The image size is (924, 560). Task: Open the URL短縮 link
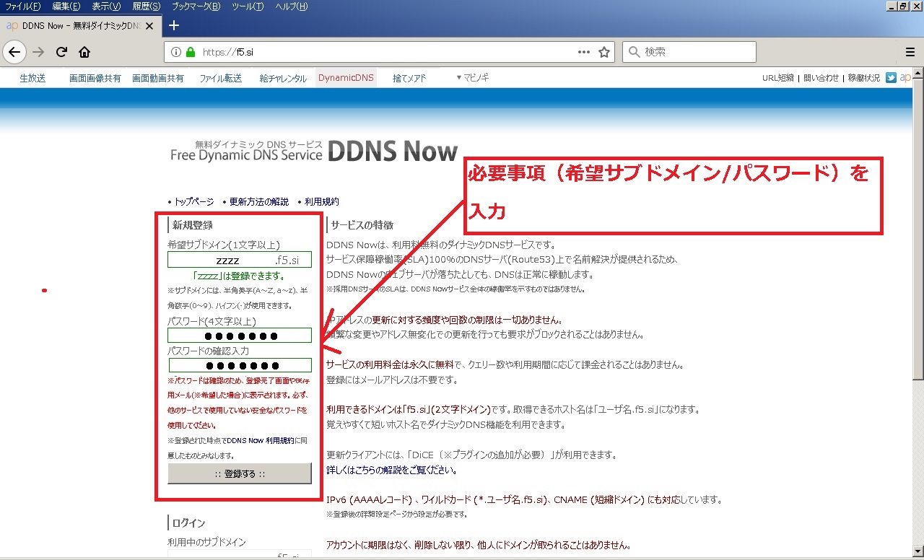point(778,78)
